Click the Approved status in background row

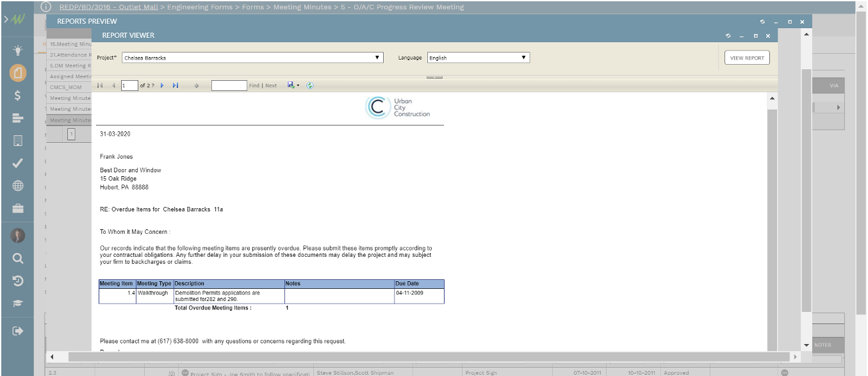(x=676, y=373)
